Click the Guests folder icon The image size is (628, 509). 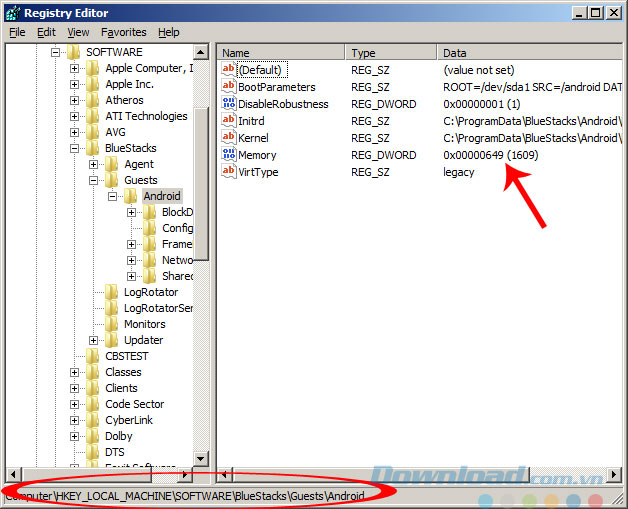pyautogui.click(x=112, y=180)
